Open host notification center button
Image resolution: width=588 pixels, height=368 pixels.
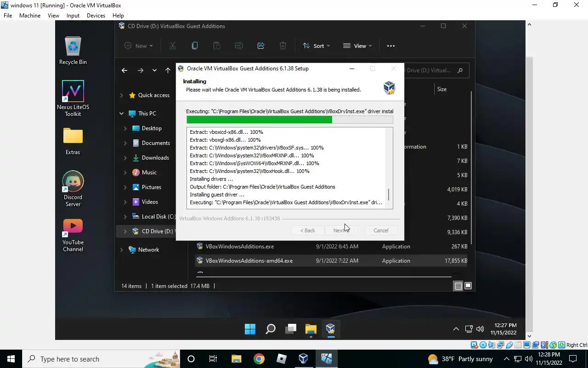(x=573, y=359)
